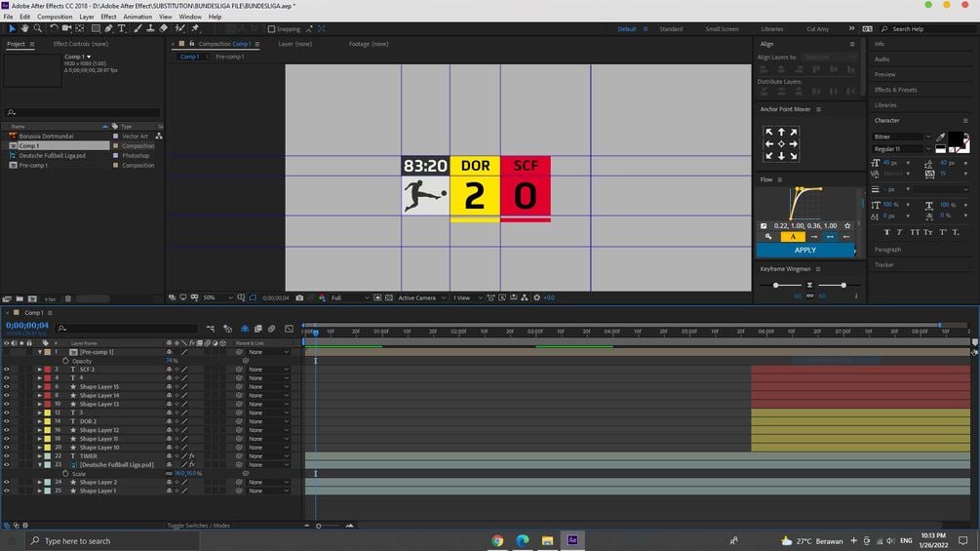980x551 pixels.
Task: Click the All Caps TT button
Action: pos(915,232)
